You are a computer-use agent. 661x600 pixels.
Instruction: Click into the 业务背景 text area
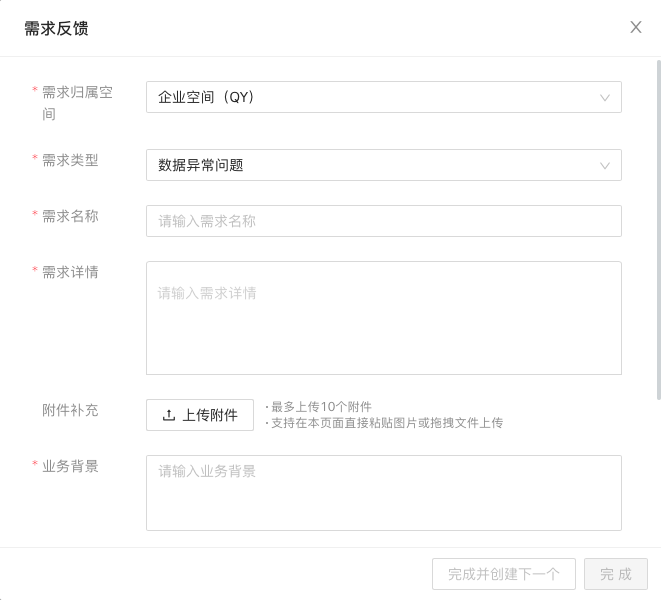pyautogui.click(x=383, y=492)
